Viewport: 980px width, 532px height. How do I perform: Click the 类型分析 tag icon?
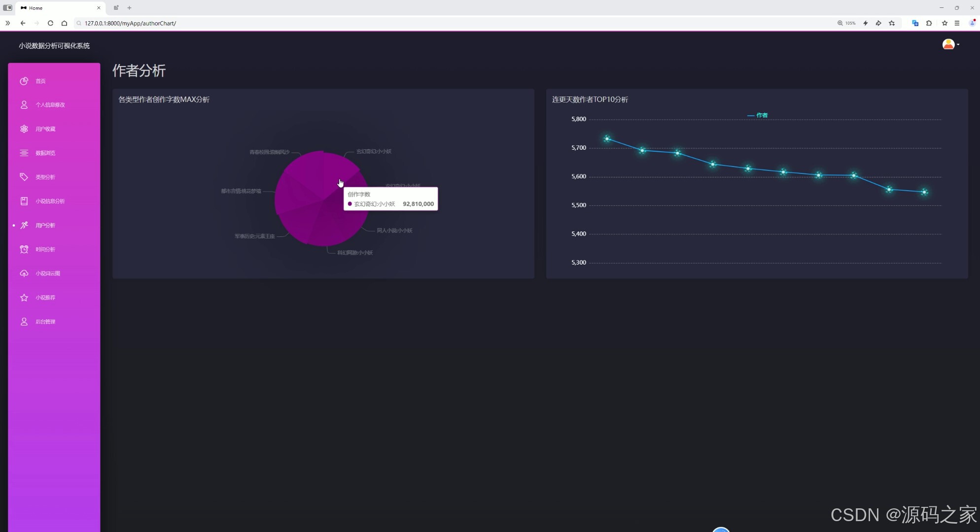24,177
